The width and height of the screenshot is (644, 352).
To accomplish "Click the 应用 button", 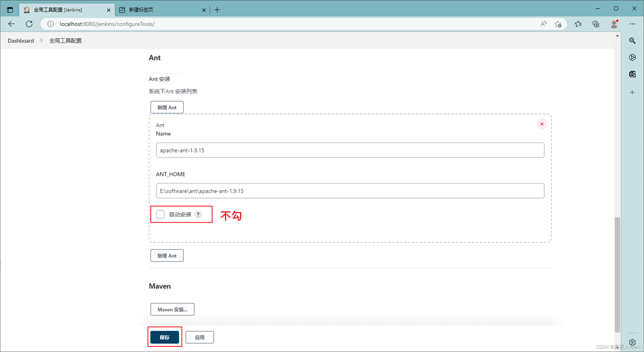I will tap(200, 337).
